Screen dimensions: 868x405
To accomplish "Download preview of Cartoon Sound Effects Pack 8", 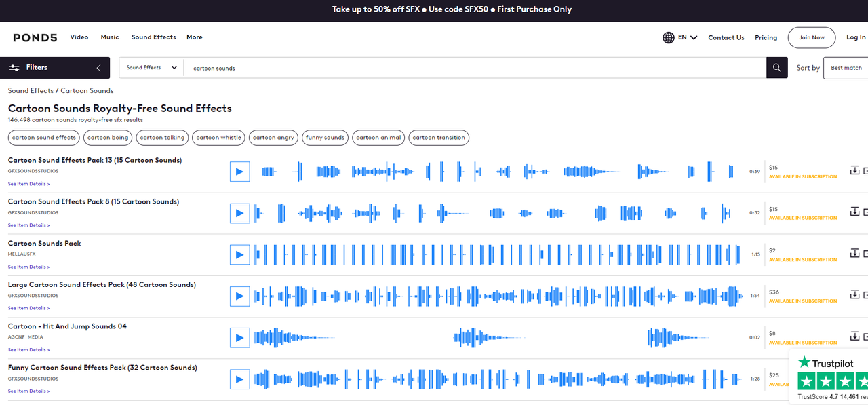I will 854,212.
